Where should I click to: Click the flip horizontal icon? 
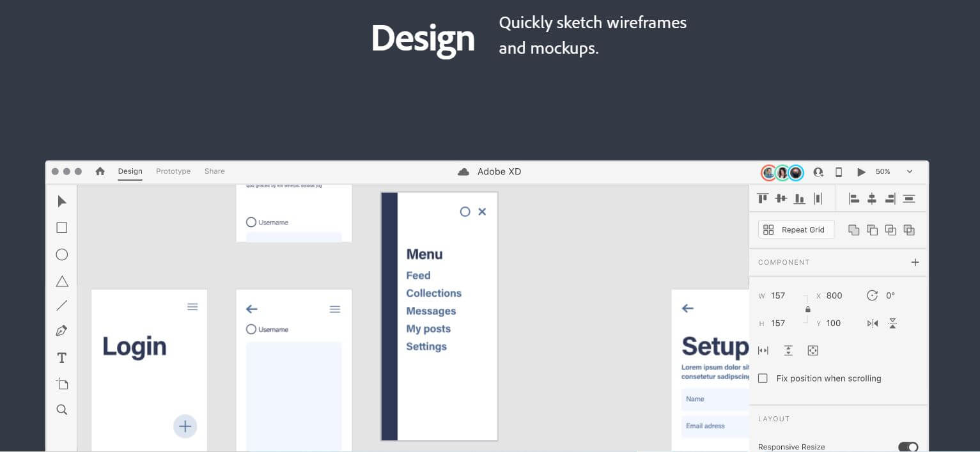(873, 323)
